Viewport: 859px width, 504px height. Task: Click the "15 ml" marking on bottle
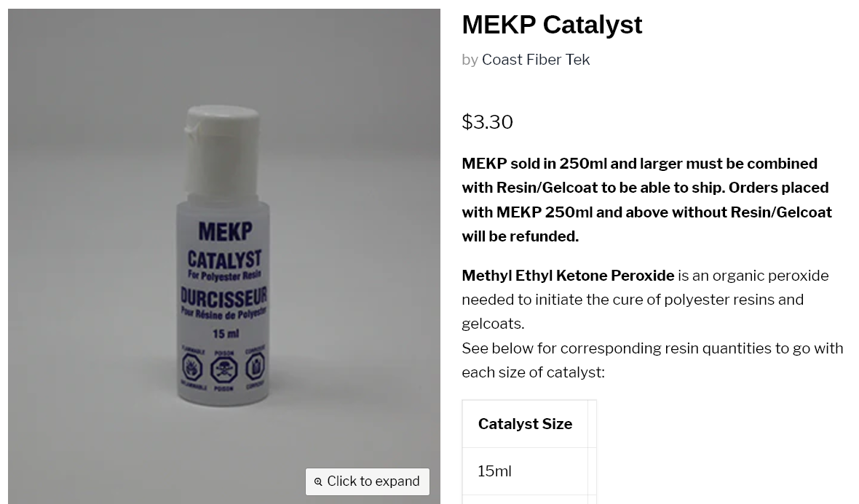coord(226,334)
